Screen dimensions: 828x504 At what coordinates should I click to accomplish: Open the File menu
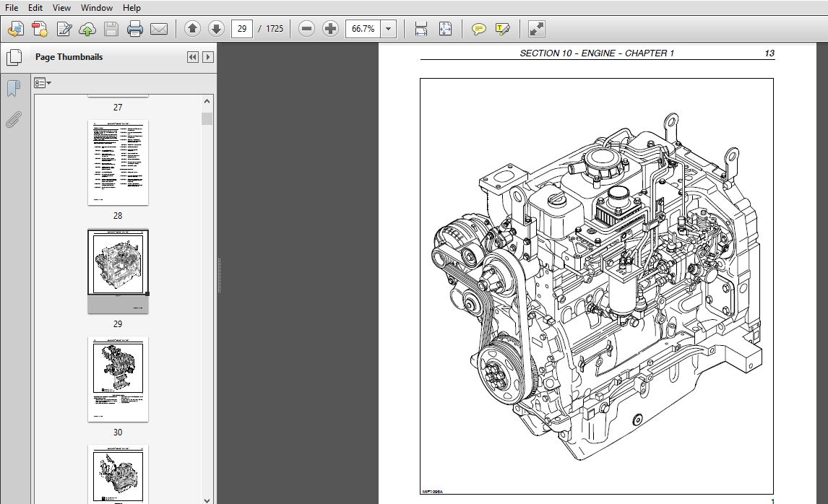(11, 8)
